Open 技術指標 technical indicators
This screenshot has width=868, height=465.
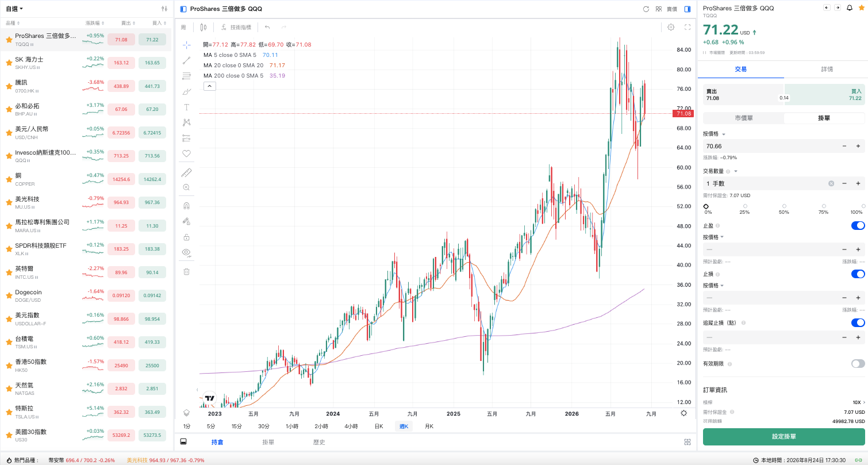click(x=237, y=27)
